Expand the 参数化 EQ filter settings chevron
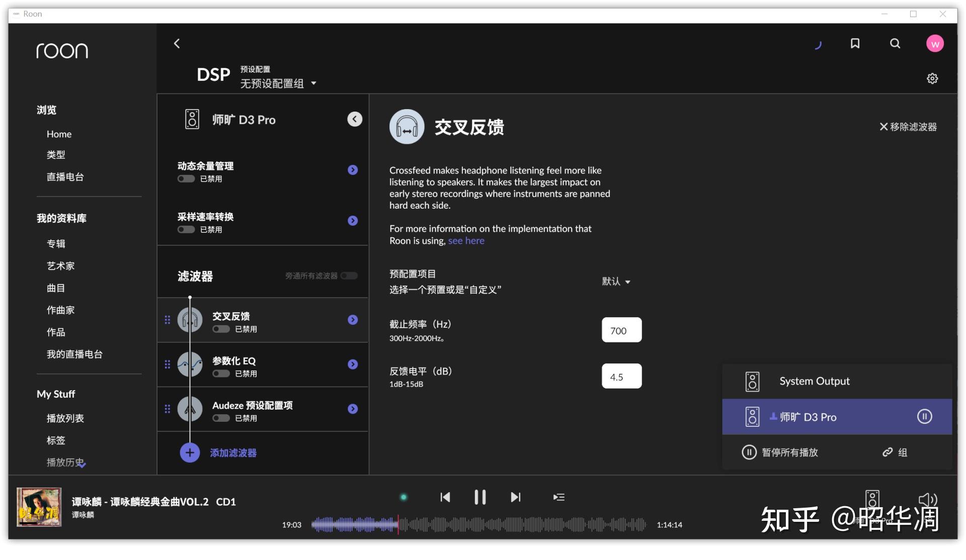This screenshot has height=560, width=966. pos(352,364)
